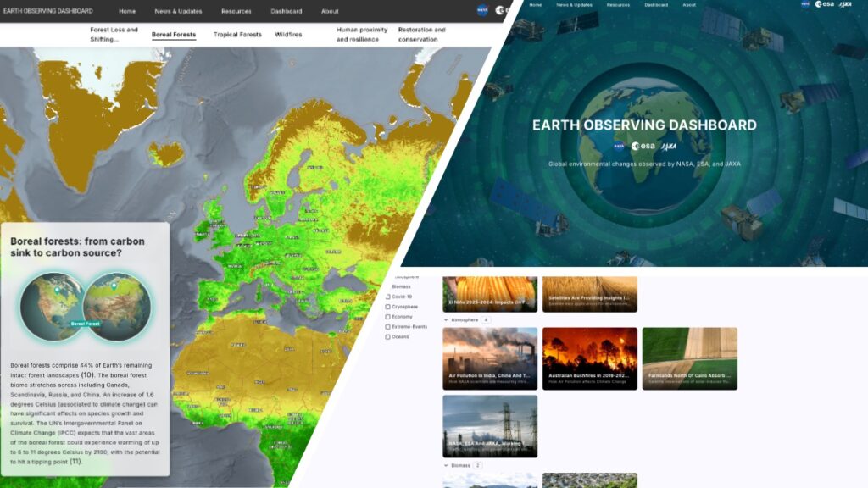The image size is (868, 488).
Task: Collapse the Biomass story group
Action: click(446, 466)
